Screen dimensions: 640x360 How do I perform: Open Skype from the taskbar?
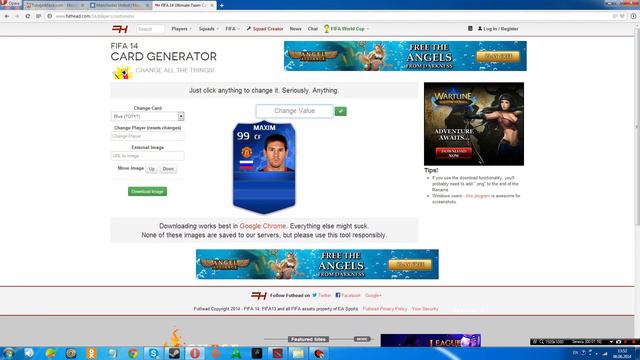click(x=153, y=353)
